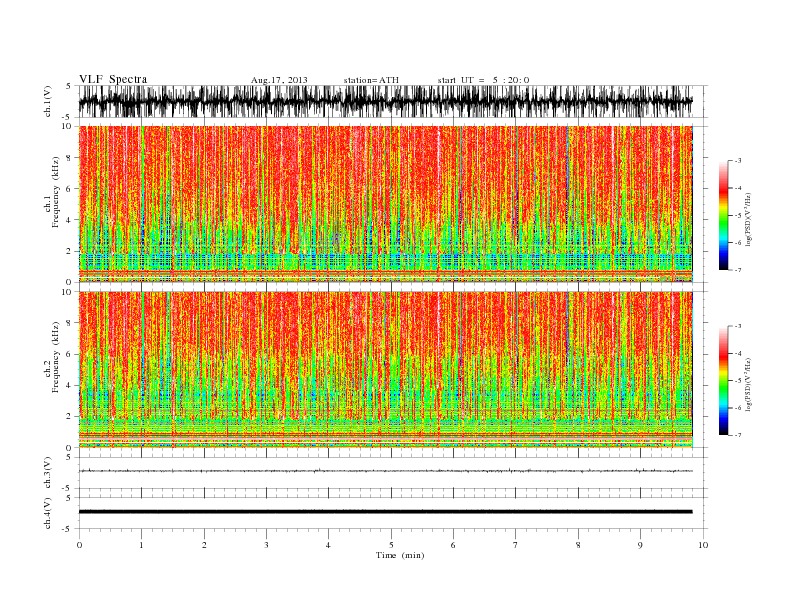Click the 'ch.4(V)' axis label
Image resolution: width=792 pixels, height=612 pixels.
pos(48,513)
